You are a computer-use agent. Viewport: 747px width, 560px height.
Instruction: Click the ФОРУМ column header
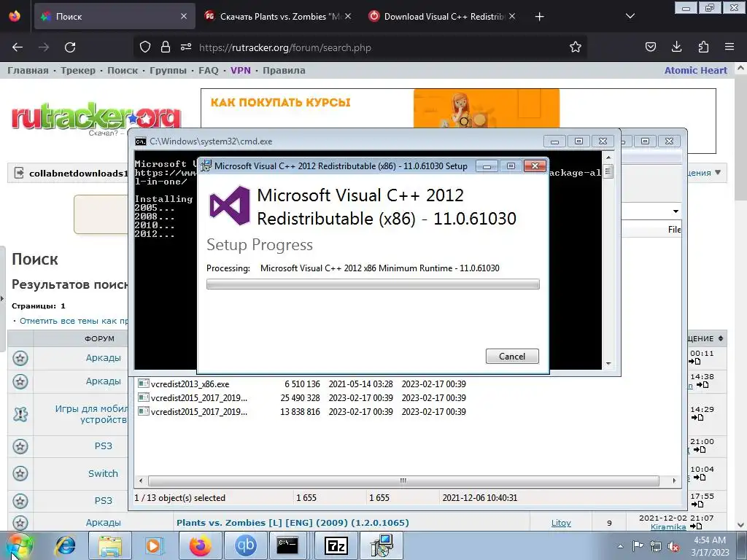[99, 338]
